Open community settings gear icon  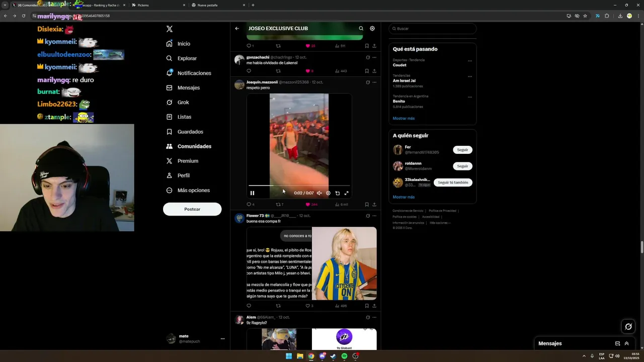pyautogui.click(x=372, y=29)
